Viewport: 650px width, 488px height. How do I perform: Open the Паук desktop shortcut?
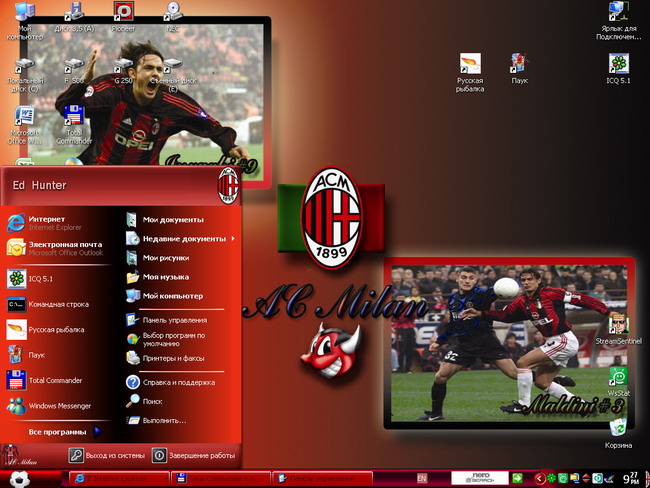[x=519, y=68]
